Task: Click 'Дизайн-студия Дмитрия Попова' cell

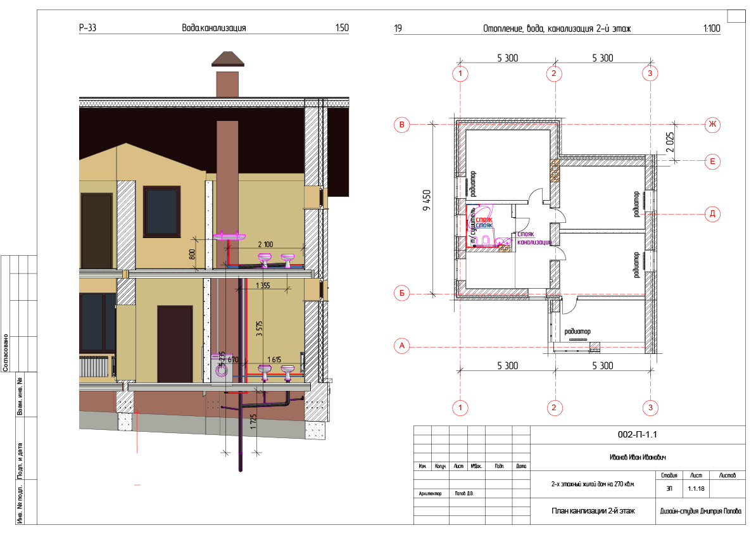Action: point(700,511)
